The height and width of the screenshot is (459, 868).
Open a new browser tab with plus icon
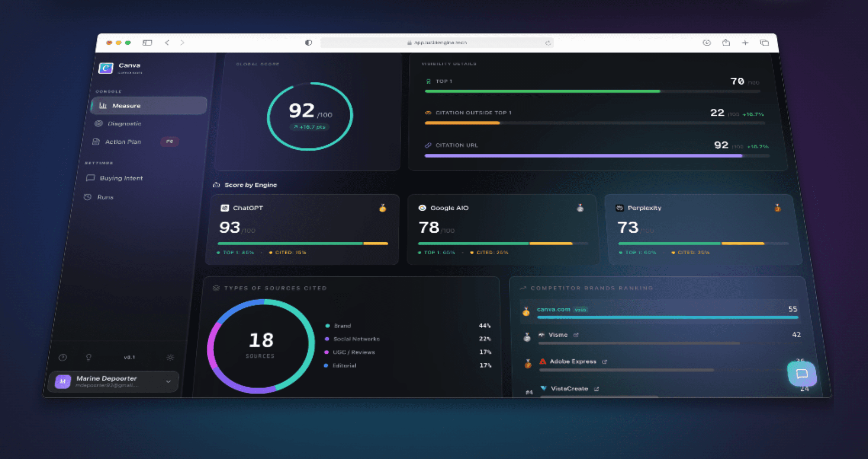point(745,43)
